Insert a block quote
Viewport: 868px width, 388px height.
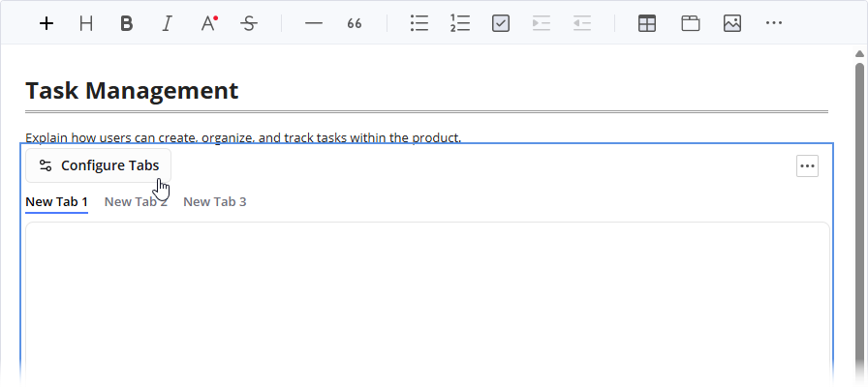point(355,23)
